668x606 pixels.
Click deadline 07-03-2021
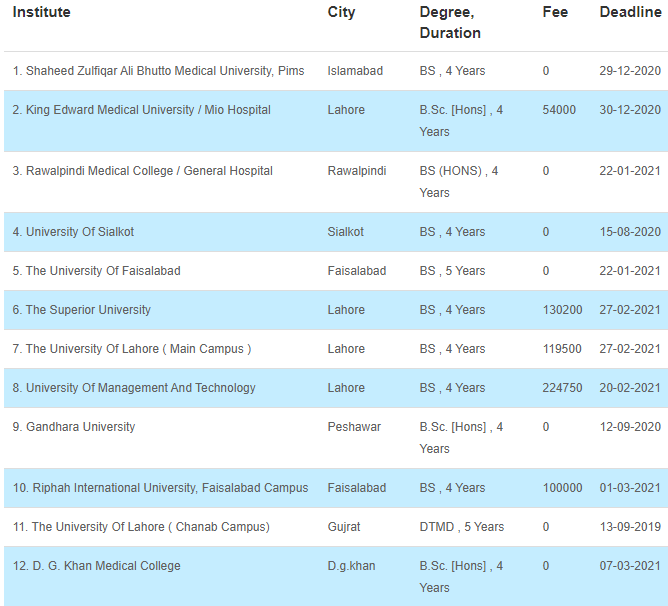630,566
